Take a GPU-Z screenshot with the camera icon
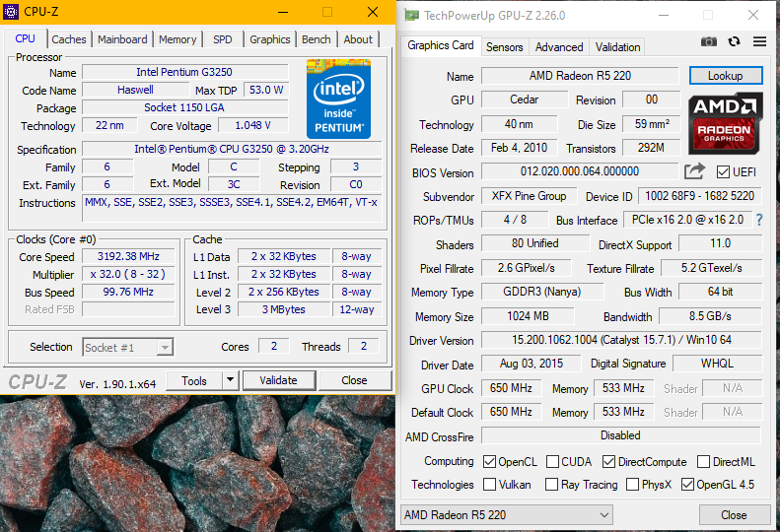Viewport: 780px width, 532px height. [x=709, y=41]
